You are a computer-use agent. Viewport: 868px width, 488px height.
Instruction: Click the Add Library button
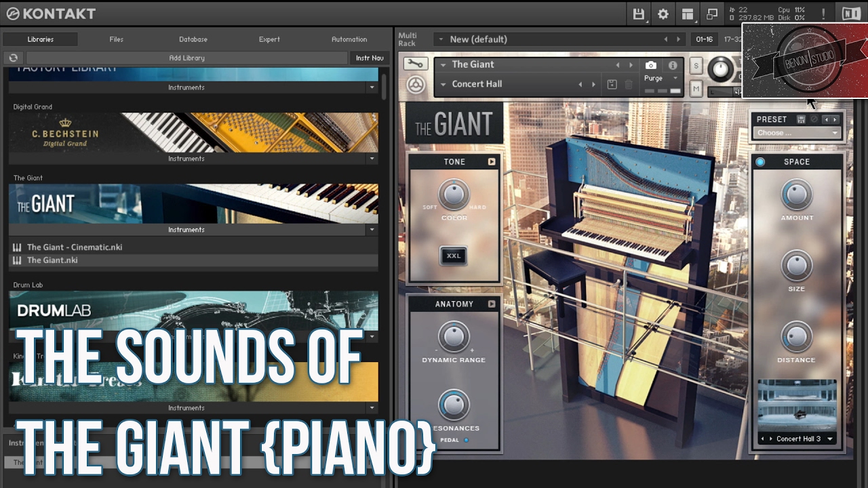point(186,58)
